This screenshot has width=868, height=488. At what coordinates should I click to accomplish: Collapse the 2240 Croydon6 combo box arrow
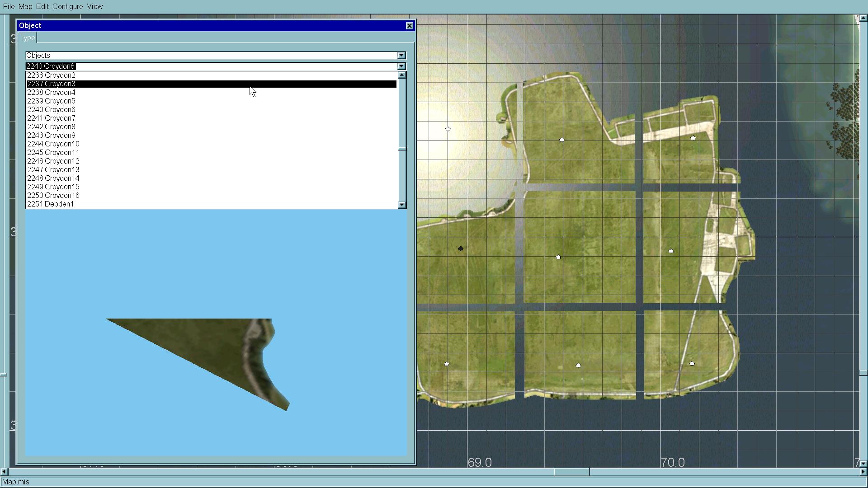401,66
